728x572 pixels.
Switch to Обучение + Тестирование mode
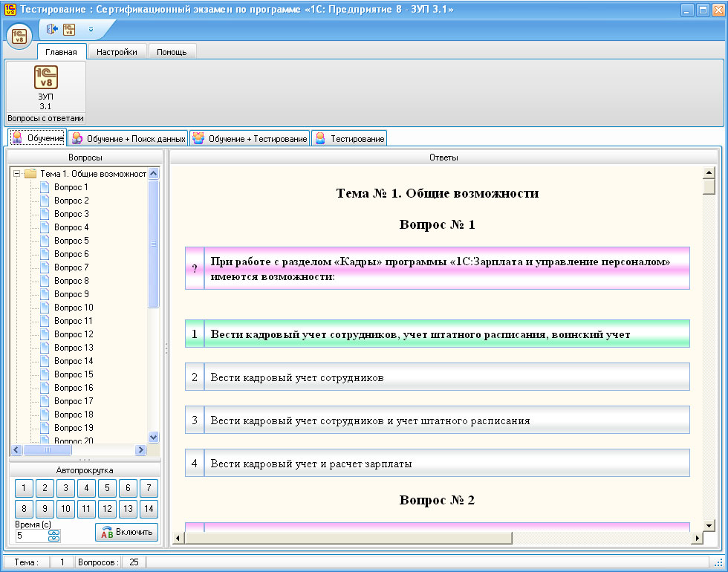[x=249, y=139]
